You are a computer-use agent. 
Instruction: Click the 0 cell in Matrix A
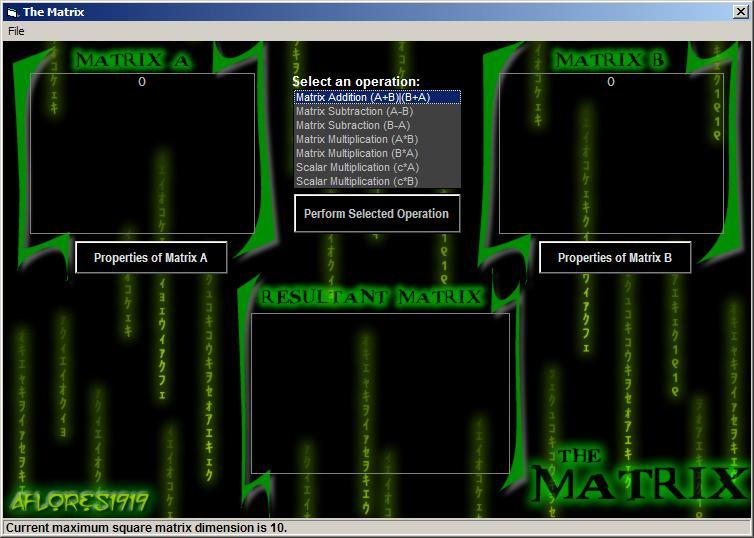[142, 82]
